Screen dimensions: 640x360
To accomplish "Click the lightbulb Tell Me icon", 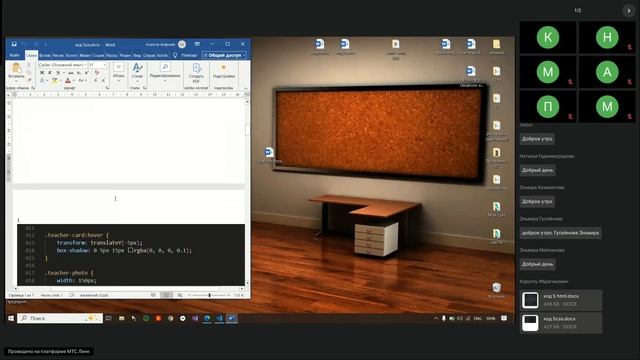I will point(175,55).
